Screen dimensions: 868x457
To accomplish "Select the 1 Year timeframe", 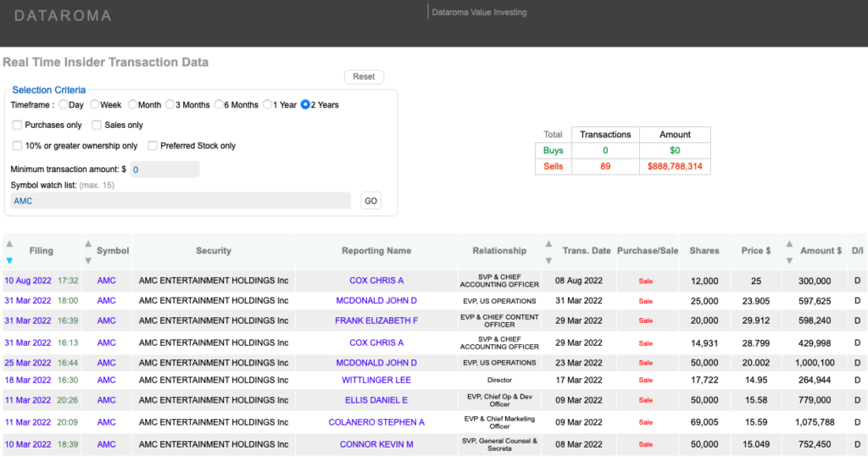I will coord(267,104).
